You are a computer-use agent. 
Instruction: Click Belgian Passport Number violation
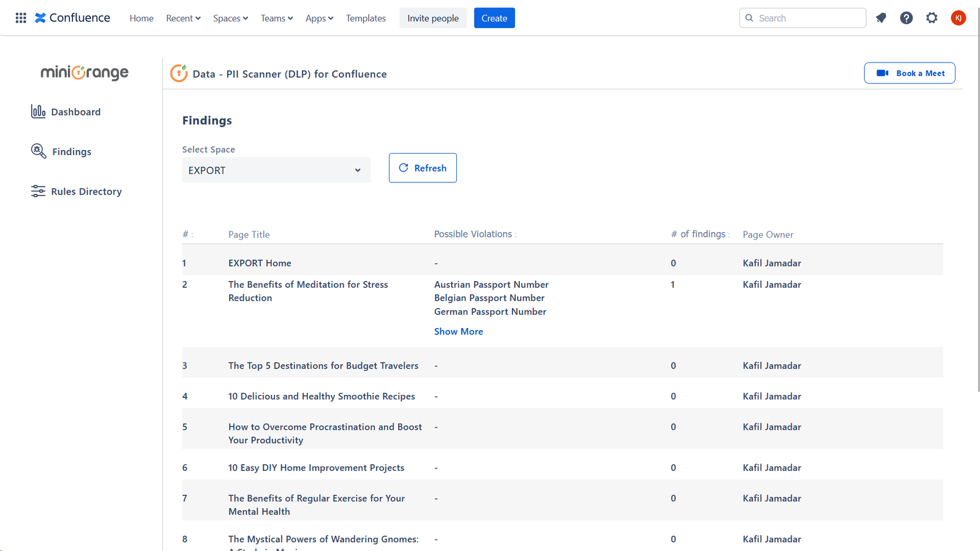pos(489,298)
